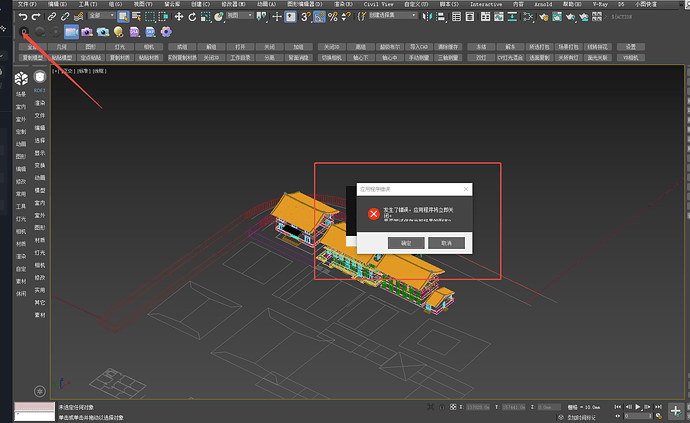Click the light bulb plugin icon
The height and width of the screenshot is (423, 690).
pyautogui.click(x=118, y=32)
